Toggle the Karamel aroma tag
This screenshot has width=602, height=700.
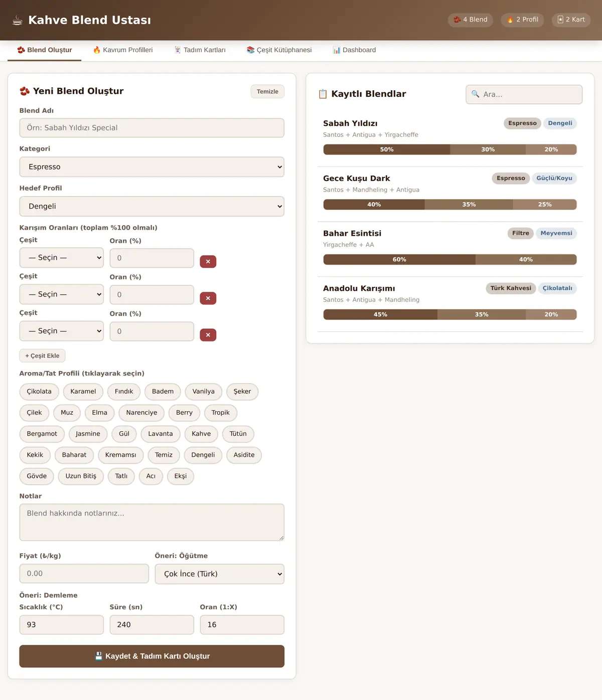[83, 392]
